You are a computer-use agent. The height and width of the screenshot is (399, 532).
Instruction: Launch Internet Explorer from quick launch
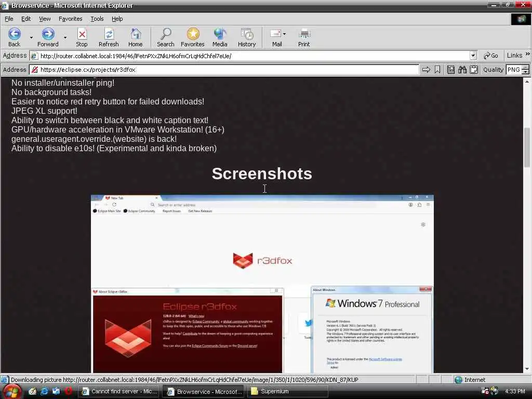44,391
